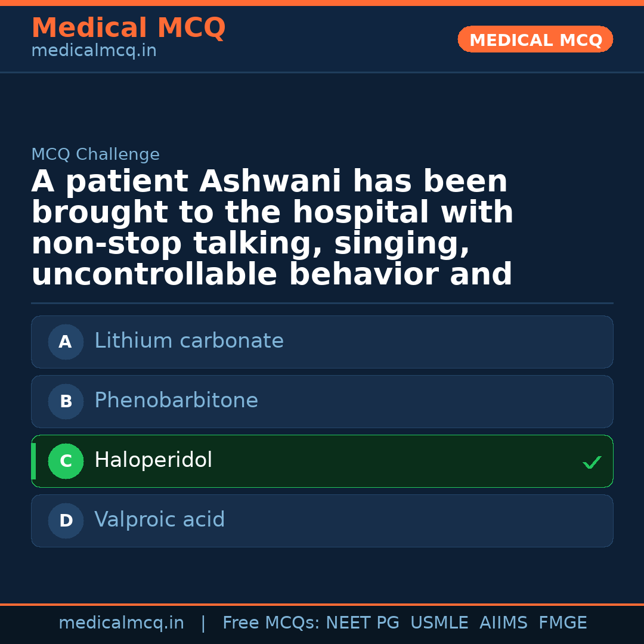
Task: Click the medicalmcq.in footer link
Action: (x=122, y=623)
